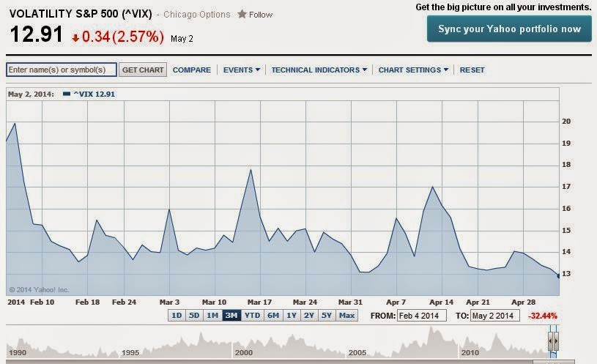597x364 pixels.
Task: Click the May 2, 2014 legend date
Action: [31, 94]
